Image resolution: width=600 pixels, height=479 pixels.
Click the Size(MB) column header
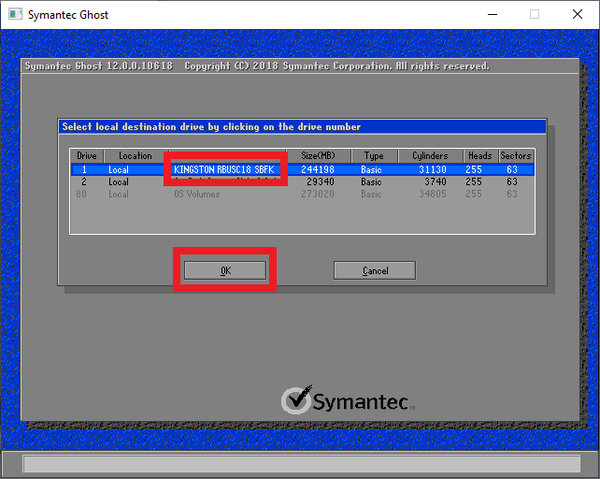[318, 156]
